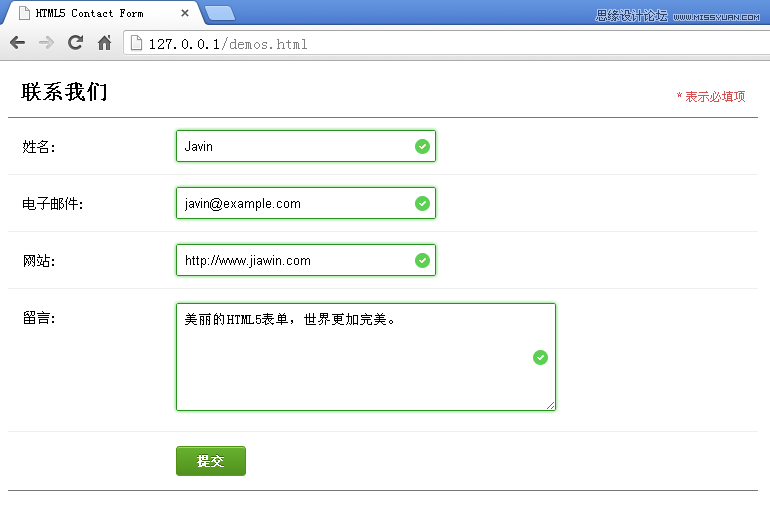Click the green checkmark in the 留言 textarea

point(540,357)
